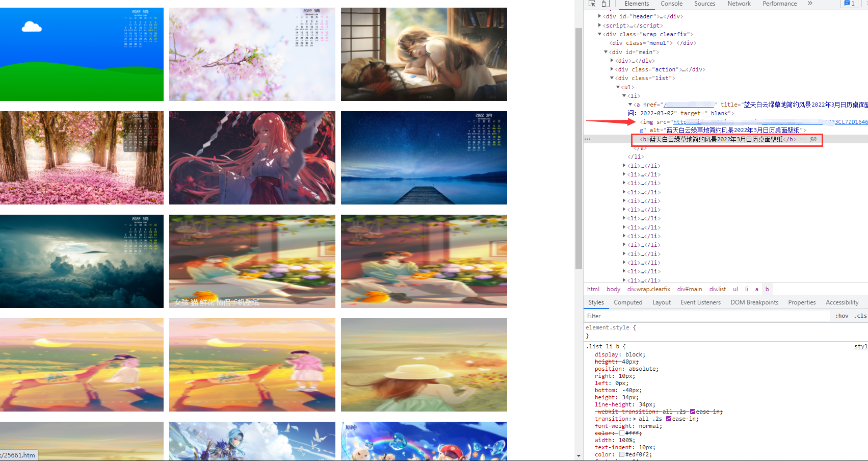Open the Accessibility pane tab

(842, 302)
